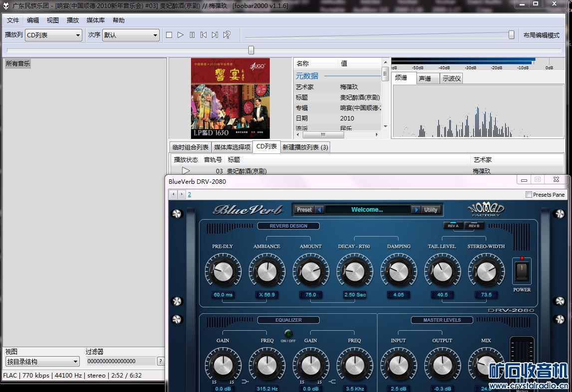
Task: Open the 帮助 menu
Action: point(119,20)
